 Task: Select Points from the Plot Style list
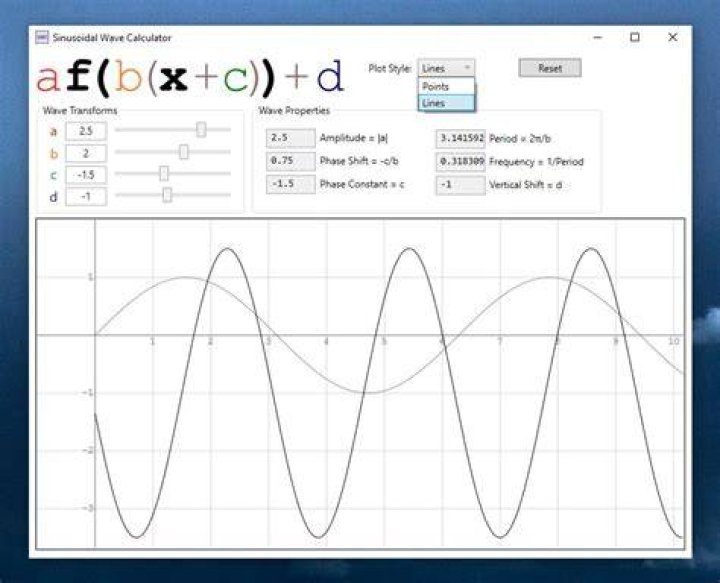446,86
